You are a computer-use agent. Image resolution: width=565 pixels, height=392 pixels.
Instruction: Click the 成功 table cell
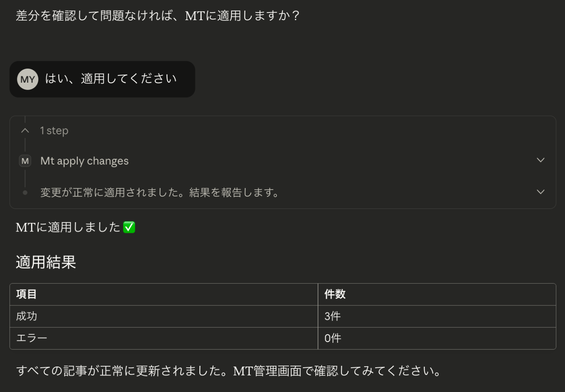point(27,316)
